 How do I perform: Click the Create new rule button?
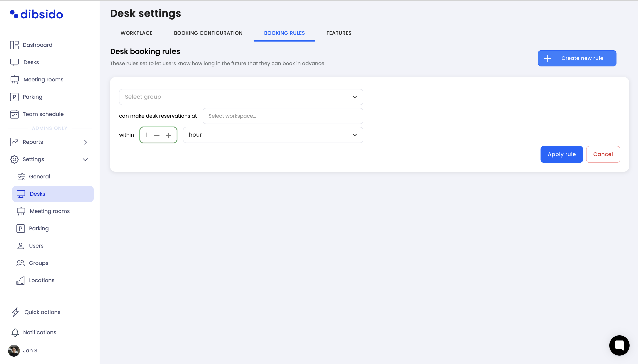coord(577,58)
